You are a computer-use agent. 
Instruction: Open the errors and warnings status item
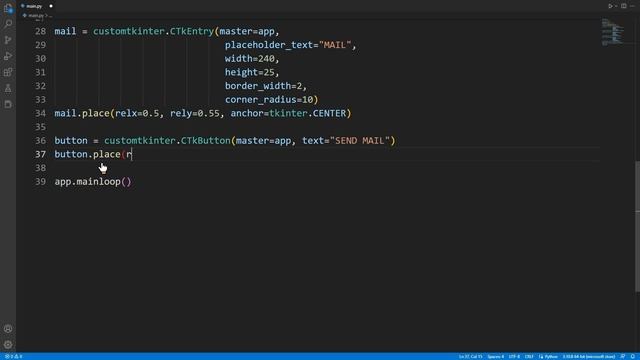point(13,356)
